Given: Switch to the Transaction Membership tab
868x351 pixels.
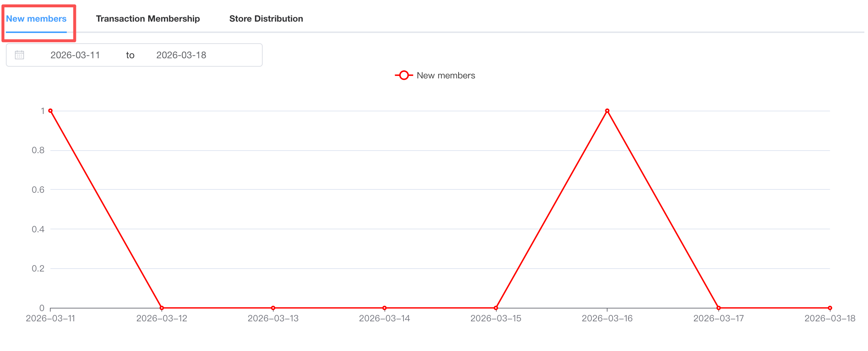Looking at the screenshot, I should [x=148, y=19].
